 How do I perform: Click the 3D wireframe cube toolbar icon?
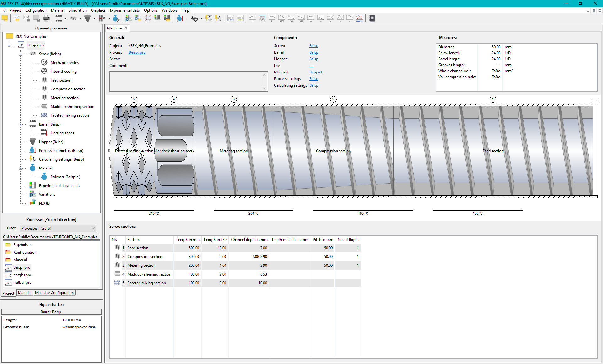coord(148,18)
